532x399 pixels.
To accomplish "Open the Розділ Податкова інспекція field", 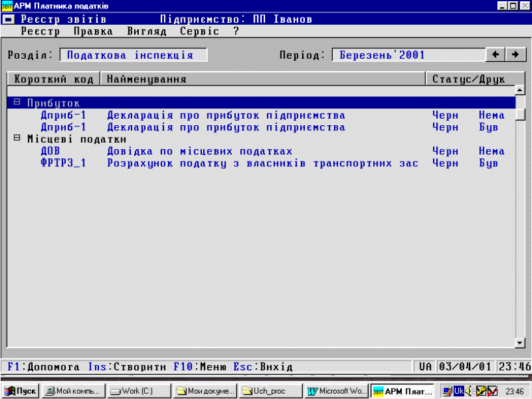I will (x=133, y=55).
